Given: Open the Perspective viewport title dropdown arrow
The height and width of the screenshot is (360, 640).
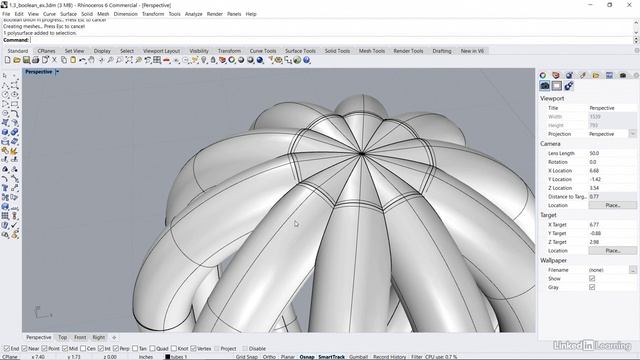Looking at the screenshot, I should (57, 72).
